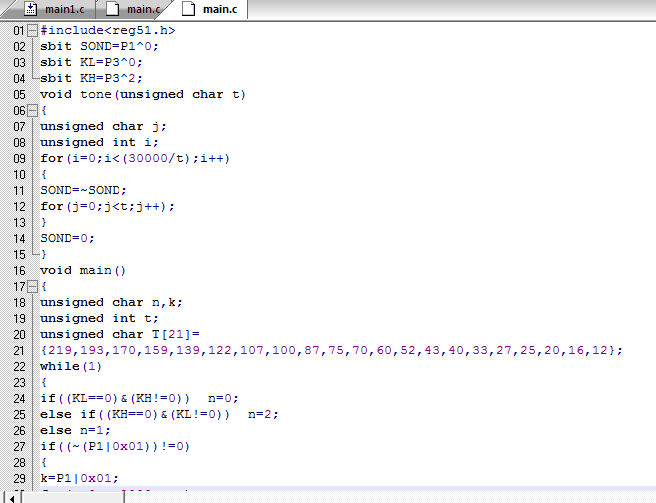Click the 'if((~(P1|0x01))!=0)' line

pos(115,447)
